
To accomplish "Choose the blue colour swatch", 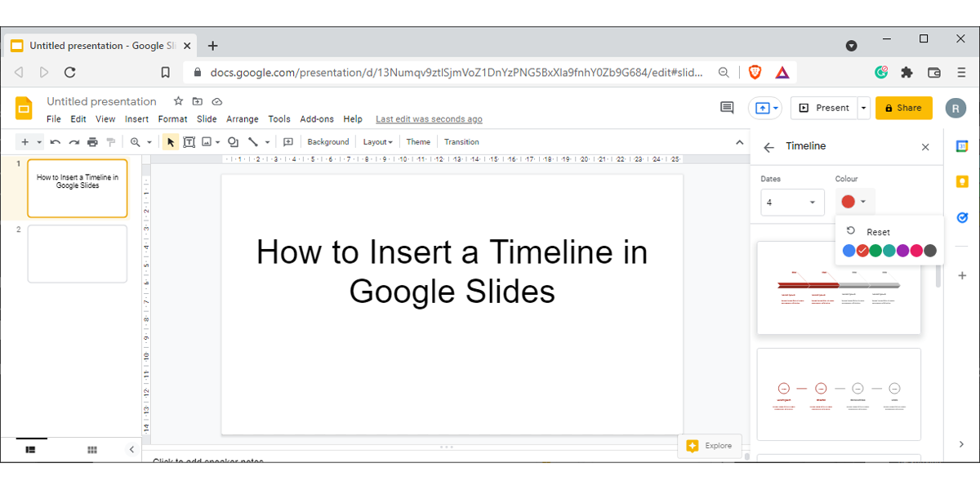I will 849,251.
